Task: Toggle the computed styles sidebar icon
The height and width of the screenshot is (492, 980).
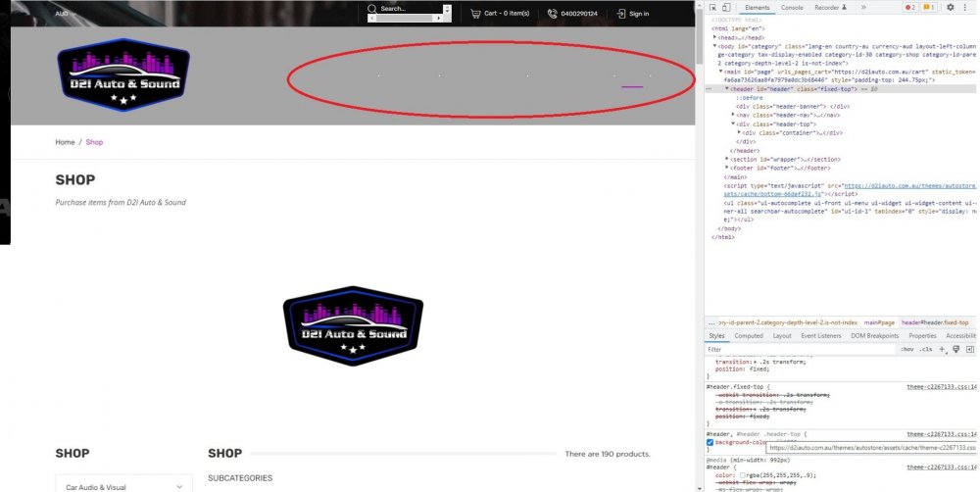Action: pos(970,350)
